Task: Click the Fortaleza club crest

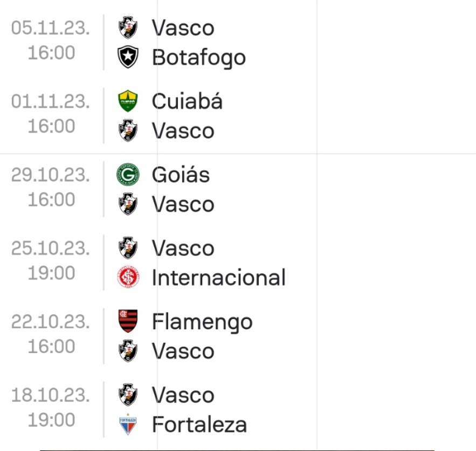Action: tap(128, 425)
